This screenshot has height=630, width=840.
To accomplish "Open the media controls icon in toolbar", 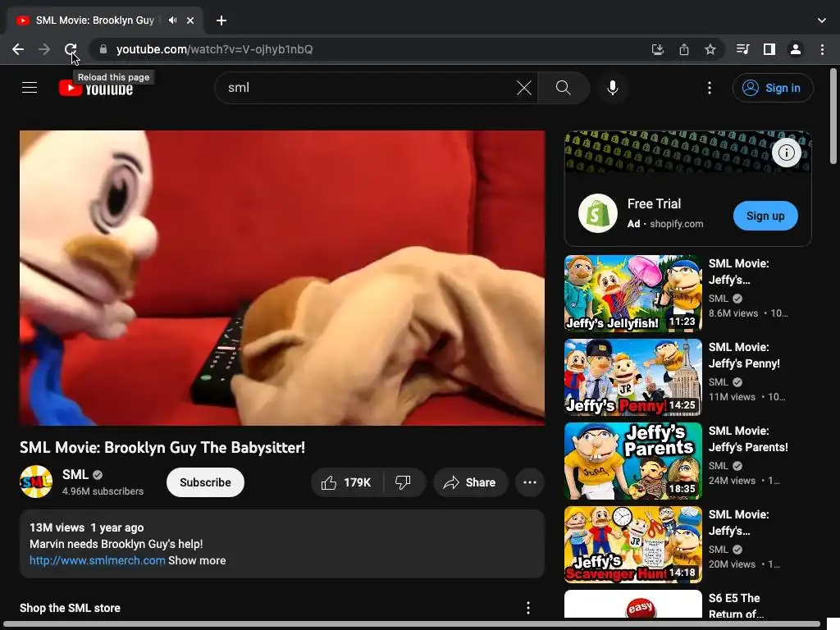I will point(742,49).
